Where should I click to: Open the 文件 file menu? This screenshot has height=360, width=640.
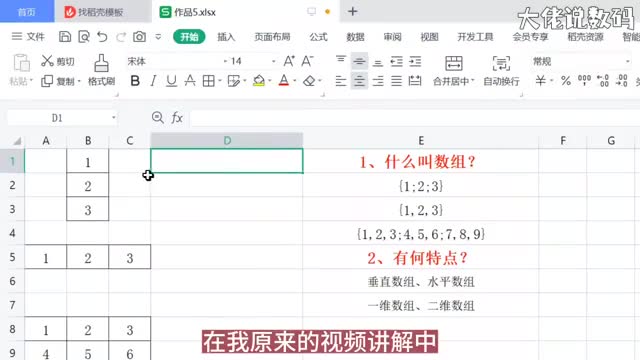point(28,37)
